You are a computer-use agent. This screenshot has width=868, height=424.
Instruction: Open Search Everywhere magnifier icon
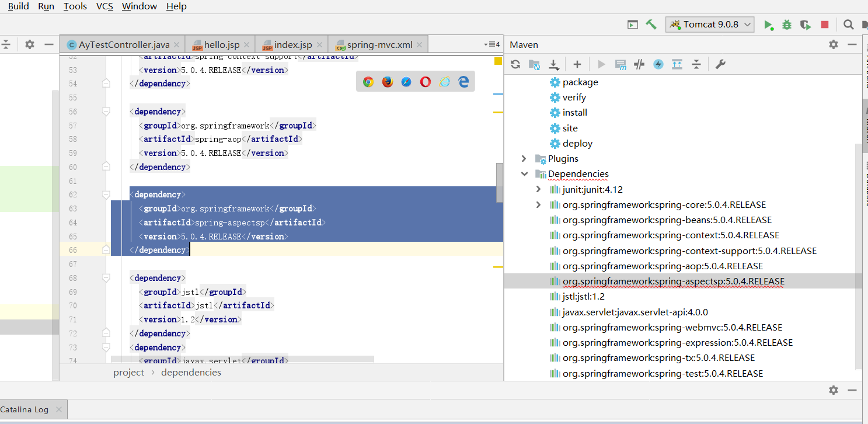(x=849, y=25)
